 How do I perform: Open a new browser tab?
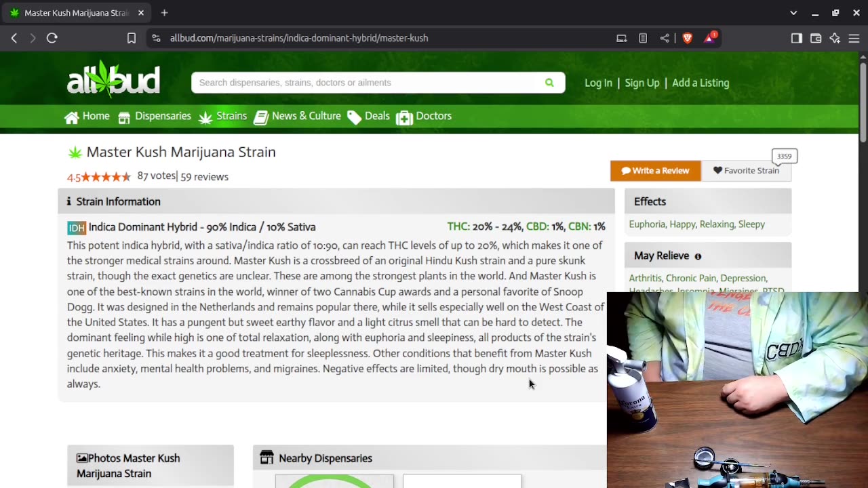click(165, 13)
